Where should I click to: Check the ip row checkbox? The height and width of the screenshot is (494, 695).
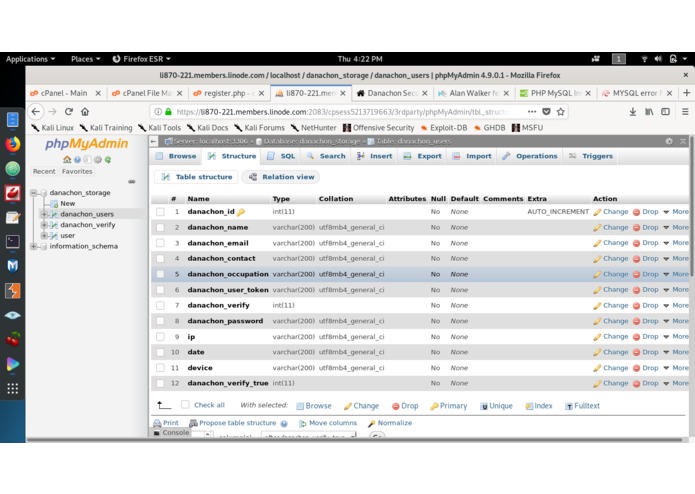[160, 337]
